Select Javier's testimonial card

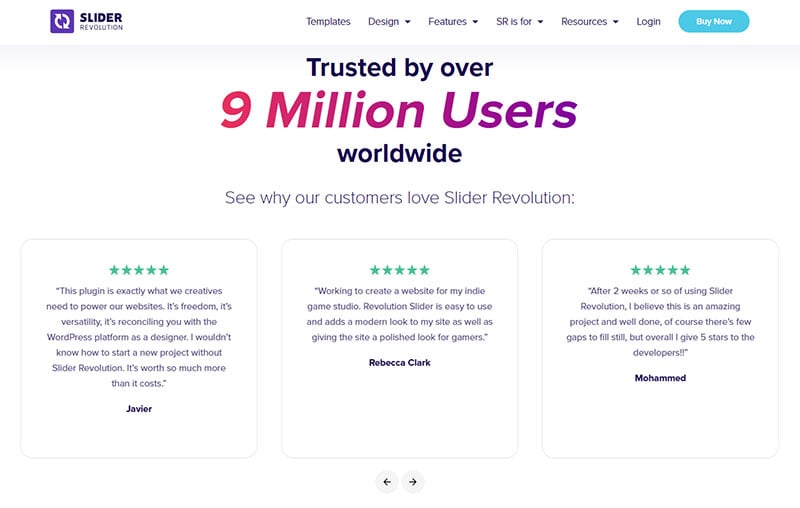(139, 348)
